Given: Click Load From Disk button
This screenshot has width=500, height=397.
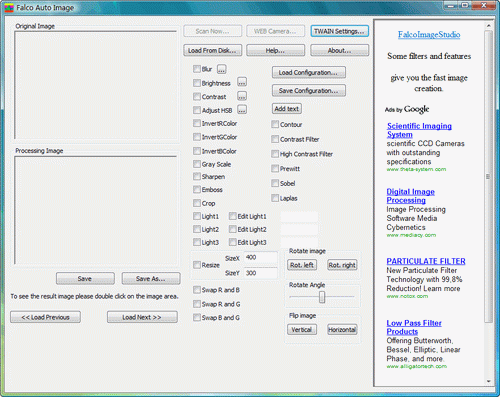Looking at the screenshot, I should pyautogui.click(x=212, y=50).
